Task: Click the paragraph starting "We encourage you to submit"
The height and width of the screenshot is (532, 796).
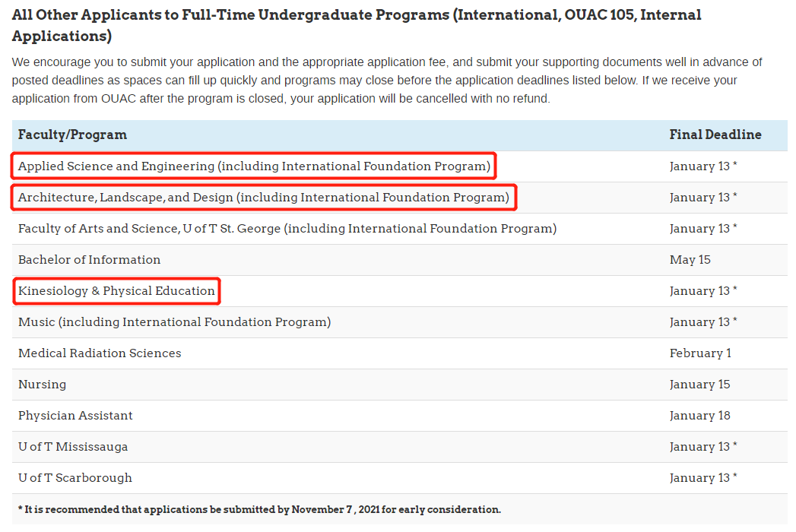Action: (387, 81)
